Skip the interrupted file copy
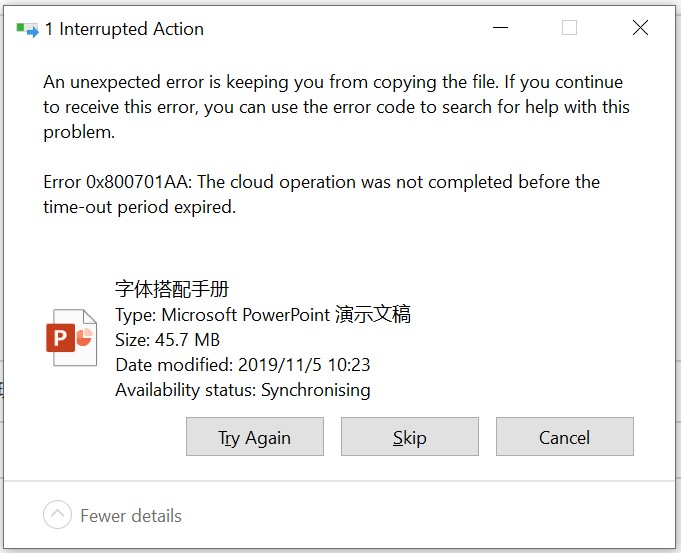 coord(409,437)
